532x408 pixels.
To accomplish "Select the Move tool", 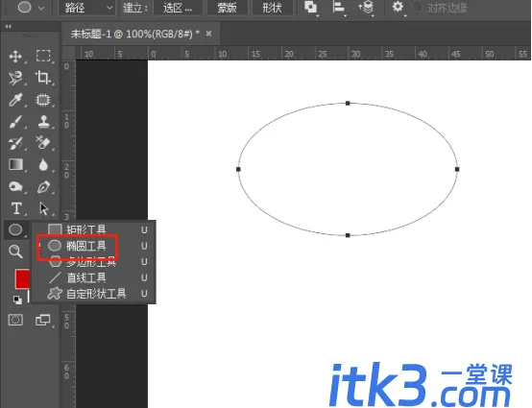I will (15, 57).
